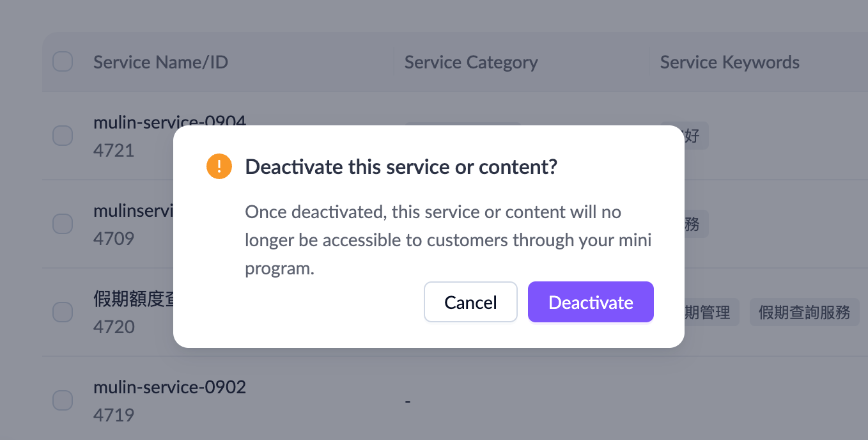868x440 pixels.
Task: Tick the checkbox for service 4720
Action: click(63, 312)
